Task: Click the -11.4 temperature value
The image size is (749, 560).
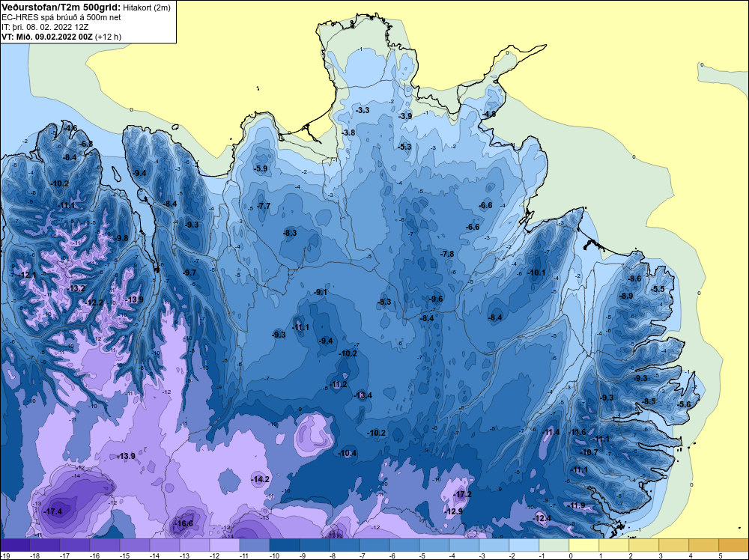Action: tap(551, 432)
